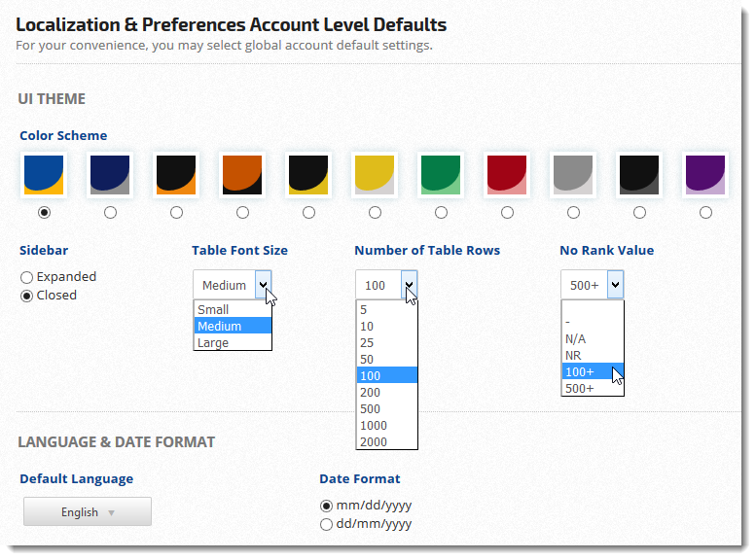Viewport: 756px width, 560px height.
Task: Pick the purple color scheme swatch
Action: pyautogui.click(x=705, y=175)
